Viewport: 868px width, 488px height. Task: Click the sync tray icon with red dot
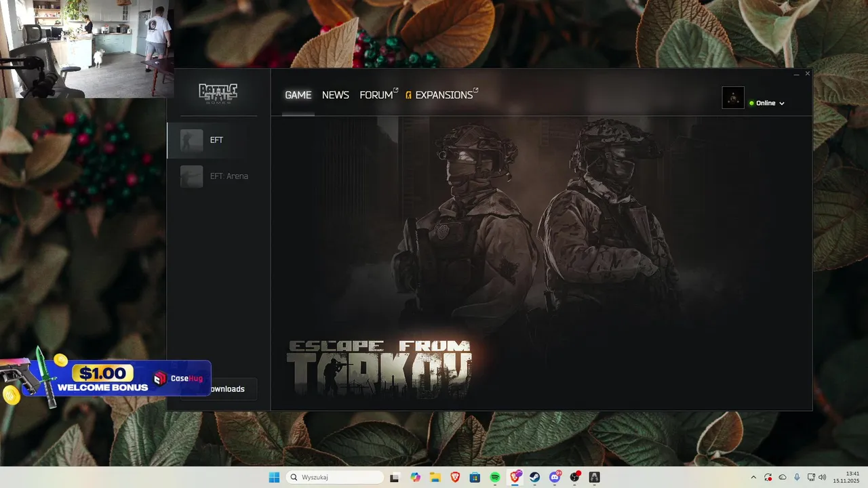768,477
